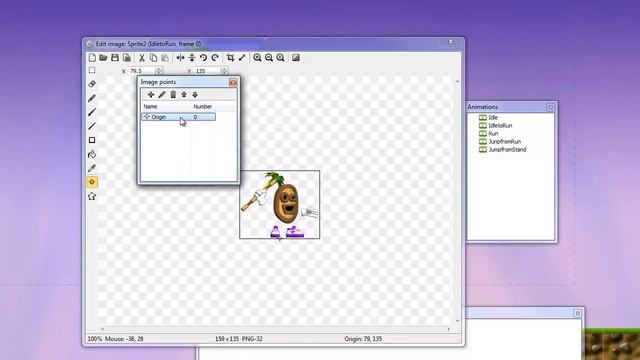Image resolution: width=640 pixels, height=360 pixels.
Task: Click vertical scrollbar down arrow in editor
Action: click(457, 321)
